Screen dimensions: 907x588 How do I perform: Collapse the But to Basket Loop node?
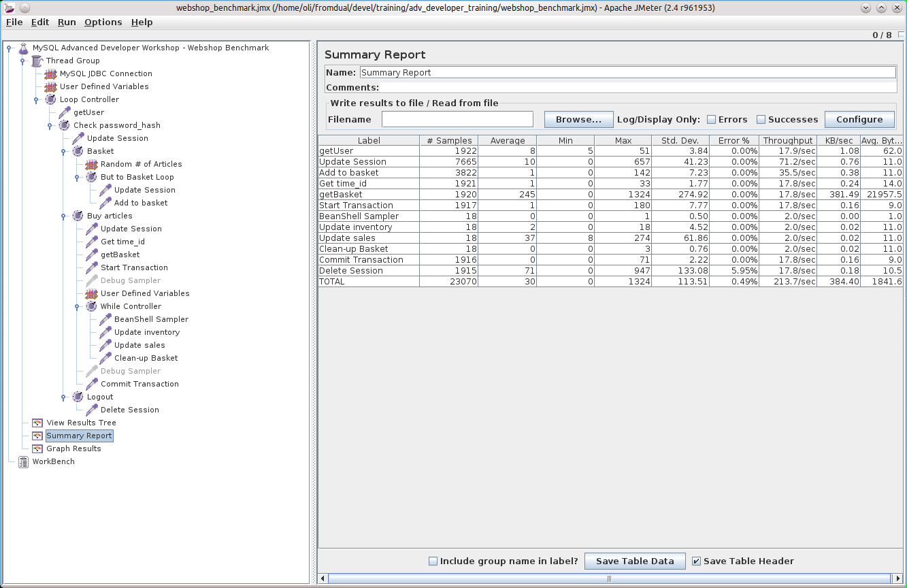pos(77,177)
